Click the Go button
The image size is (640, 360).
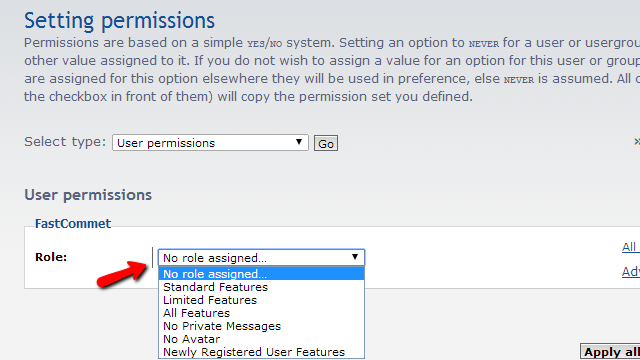coord(326,144)
